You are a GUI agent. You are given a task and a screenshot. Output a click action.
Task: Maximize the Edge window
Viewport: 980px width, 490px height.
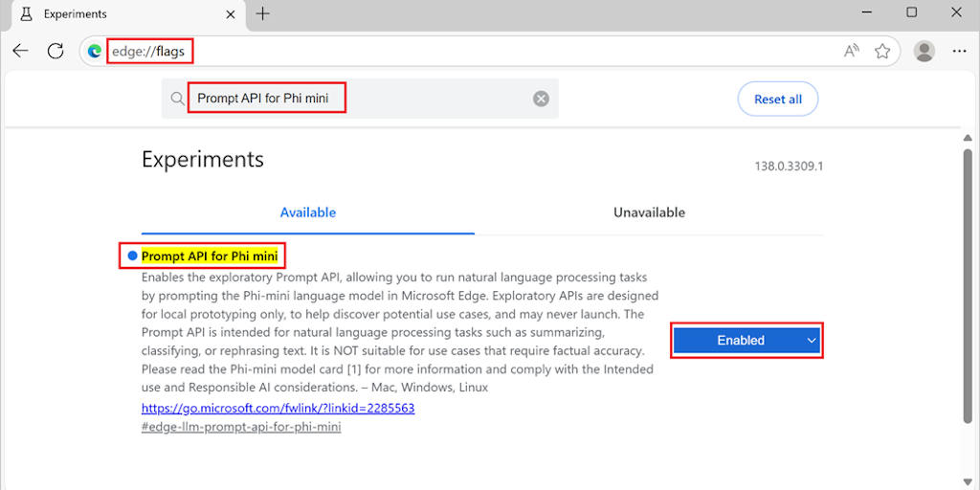[911, 12]
